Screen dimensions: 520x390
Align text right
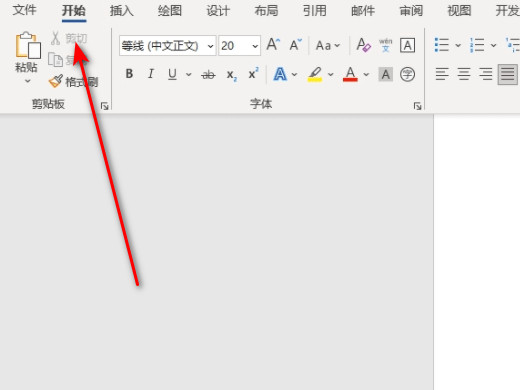coord(485,74)
